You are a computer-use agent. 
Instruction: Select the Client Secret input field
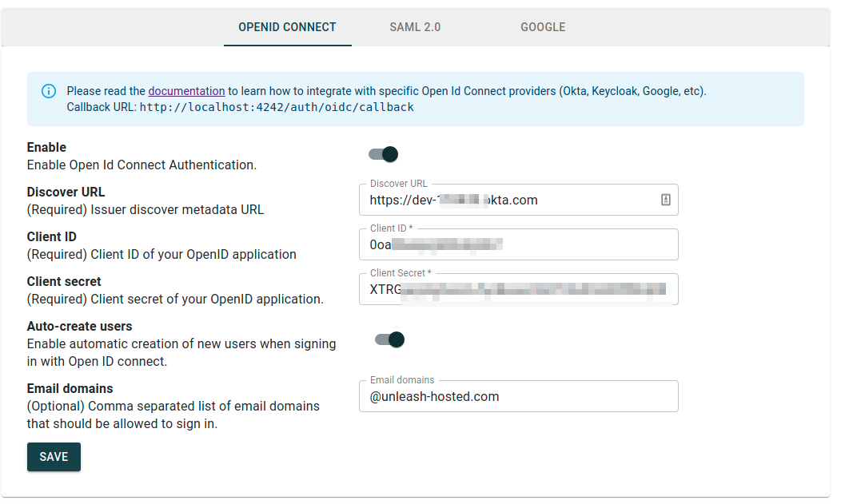tap(518, 290)
